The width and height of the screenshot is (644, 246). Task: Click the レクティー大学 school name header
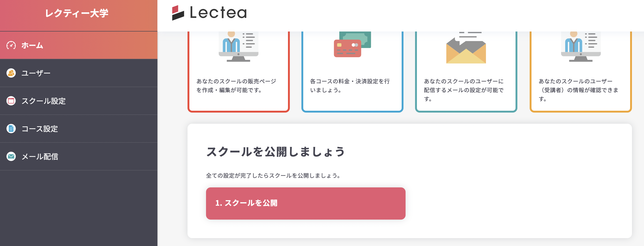point(77,13)
